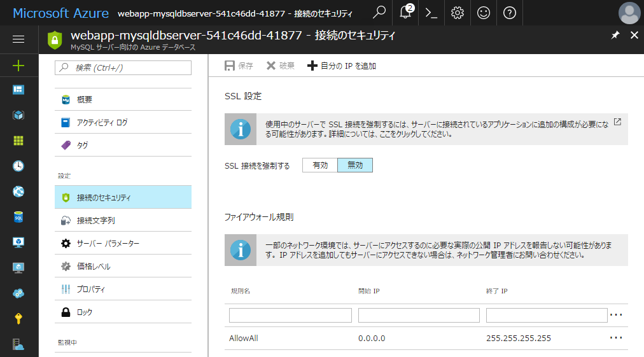Image resolution: width=644 pixels, height=357 pixels.
Task: Open the notifications bell icon
Action: 405,13
